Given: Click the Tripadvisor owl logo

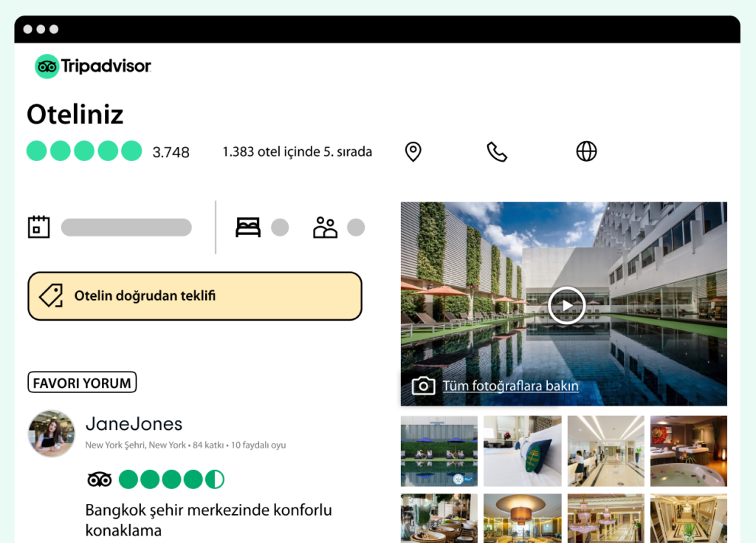Looking at the screenshot, I should pyautogui.click(x=47, y=66).
